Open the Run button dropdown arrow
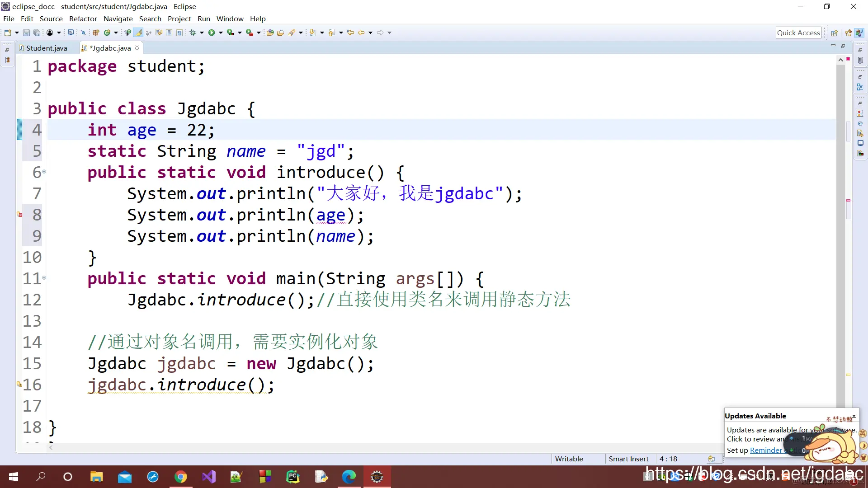Viewport: 868px width, 488px height. pyautogui.click(x=221, y=33)
